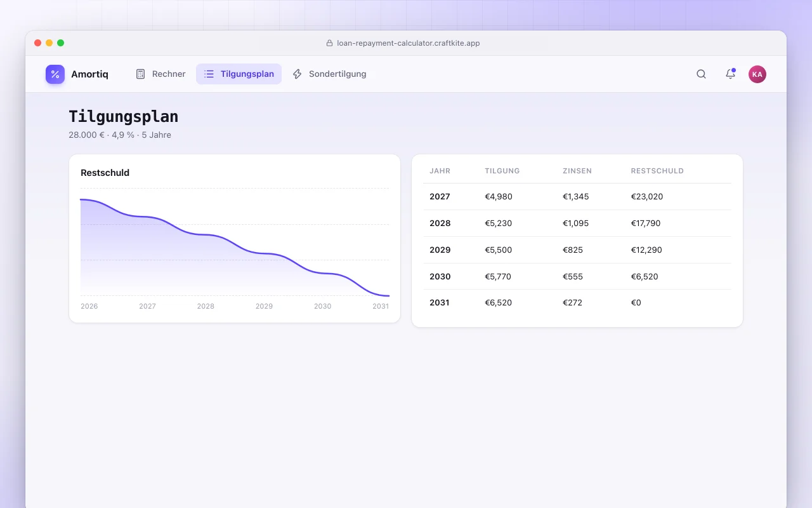Click the €0 Restschuld value
Viewport: 812px width, 508px height.
point(636,303)
